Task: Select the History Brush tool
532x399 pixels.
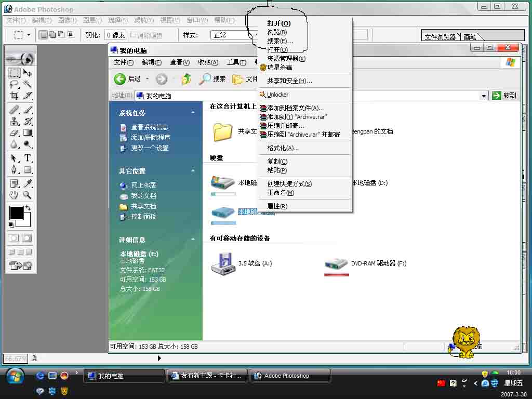Action: (28, 121)
